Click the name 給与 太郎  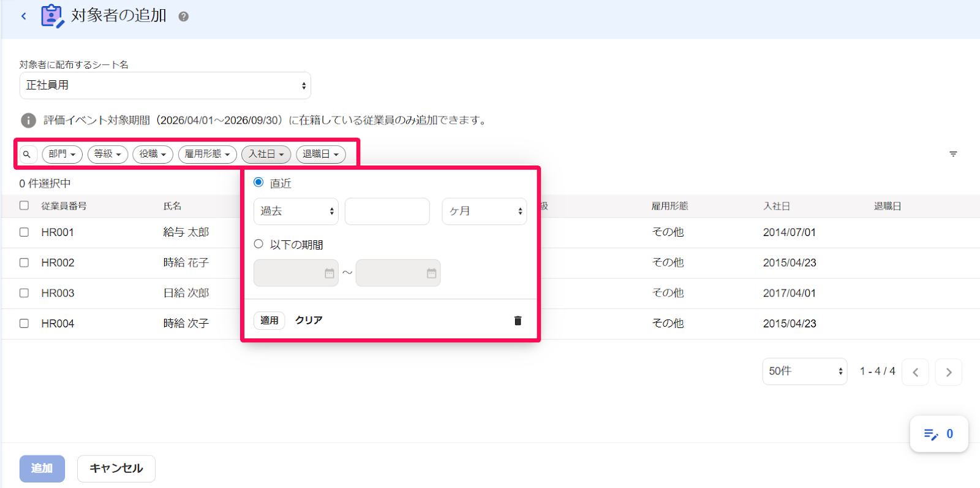pyautogui.click(x=186, y=232)
